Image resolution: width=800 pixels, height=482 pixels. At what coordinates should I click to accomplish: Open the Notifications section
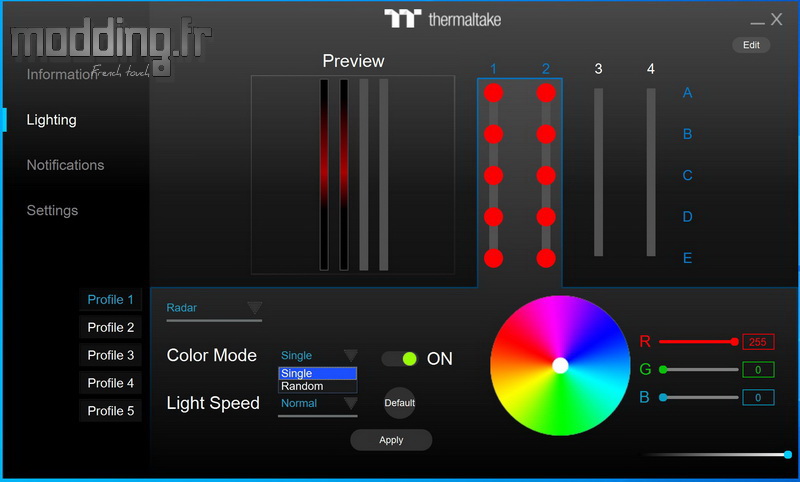[x=65, y=165]
